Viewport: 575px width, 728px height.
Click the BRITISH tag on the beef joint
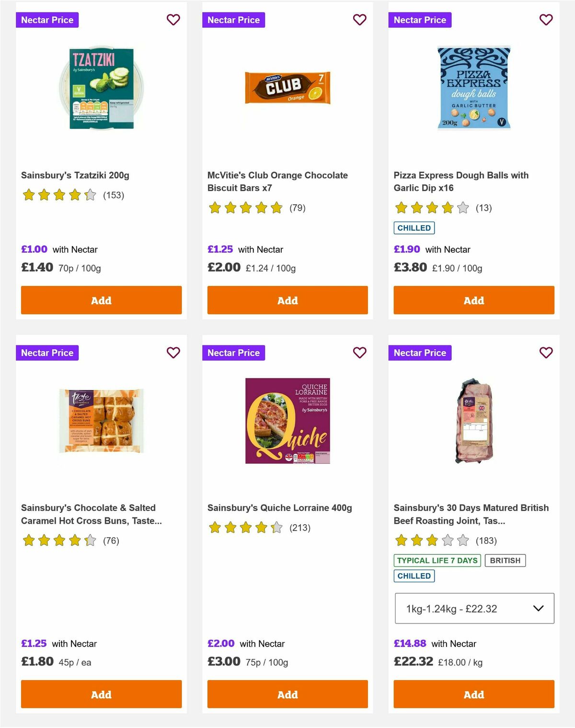point(506,560)
